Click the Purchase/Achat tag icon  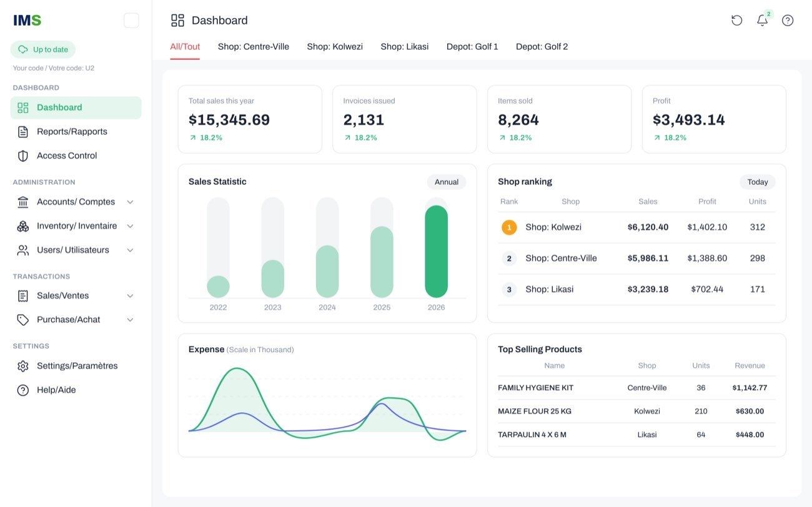click(23, 320)
